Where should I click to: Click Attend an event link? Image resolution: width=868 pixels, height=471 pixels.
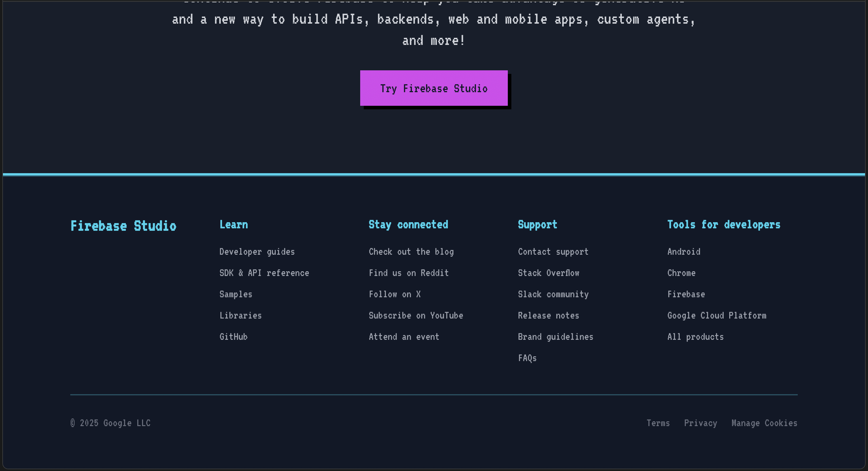404,337
